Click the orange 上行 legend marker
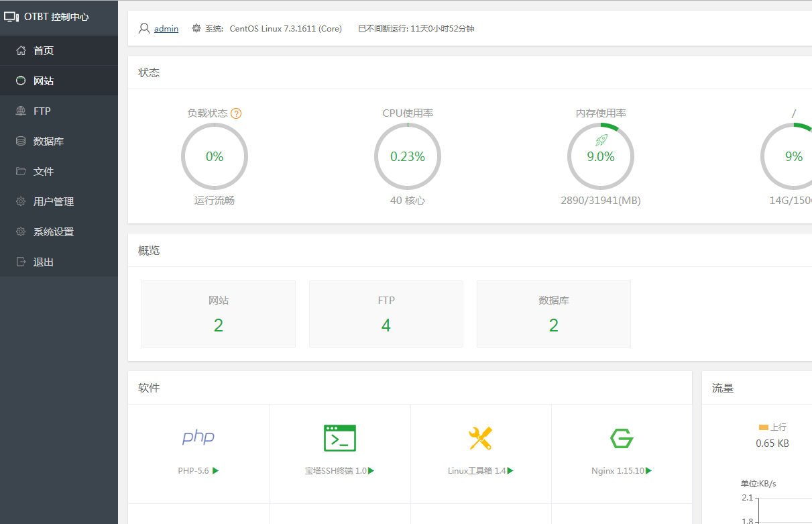Viewport: 812px width, 524px height. tap(763, 427)
